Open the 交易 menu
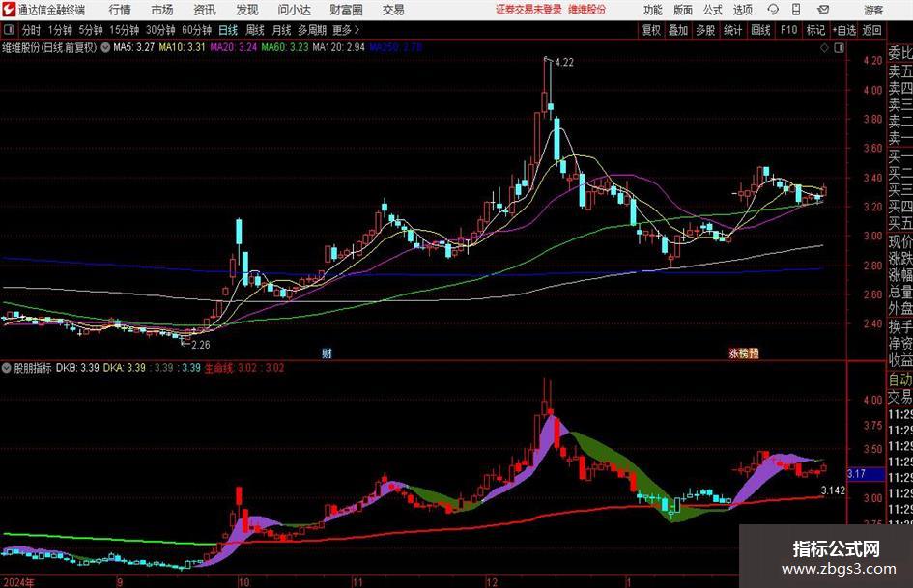The height and width of the screenshot is (588, 913). pyautogui.click(x=393, y=10)
